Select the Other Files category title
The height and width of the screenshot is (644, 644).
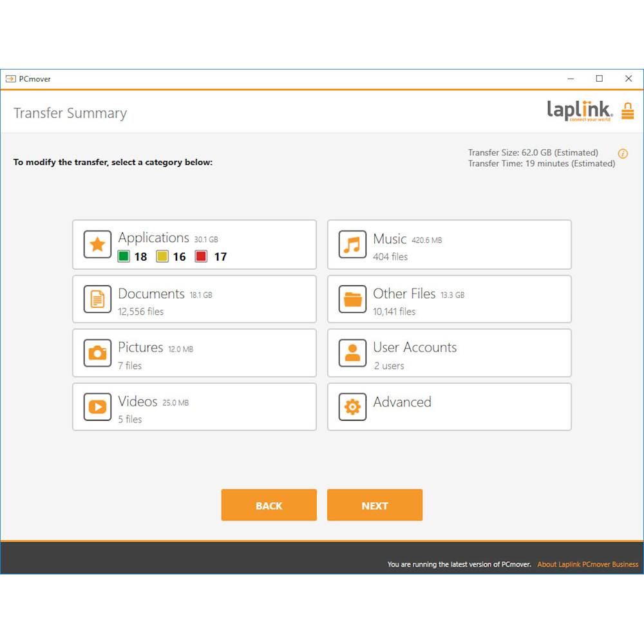tap(404, 294)
